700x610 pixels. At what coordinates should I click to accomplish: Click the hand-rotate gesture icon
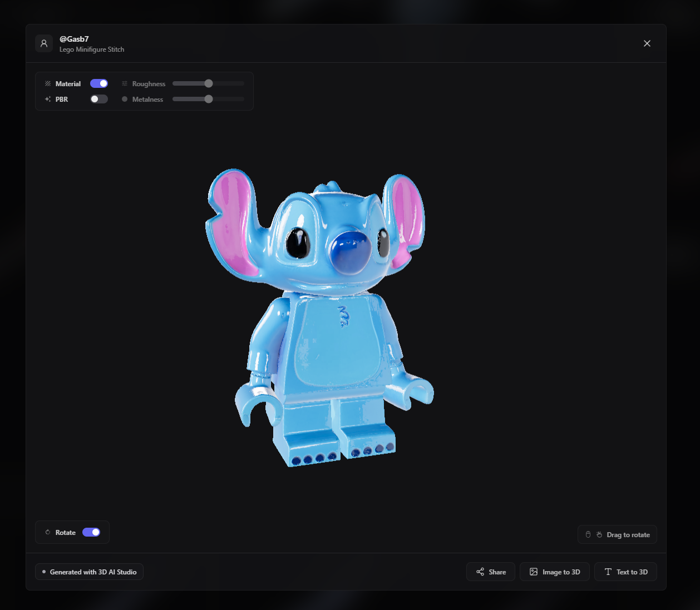(x=600, y=534)
